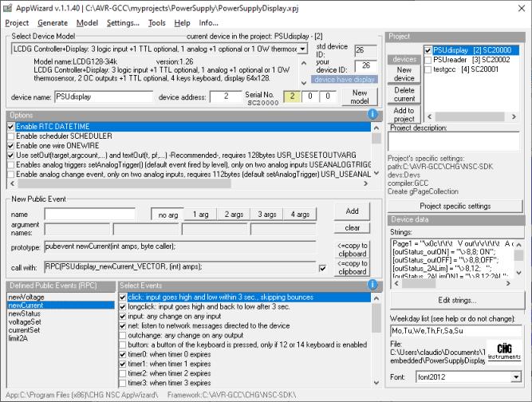Enable the outchange event checkbox

(x=123, y=335)
